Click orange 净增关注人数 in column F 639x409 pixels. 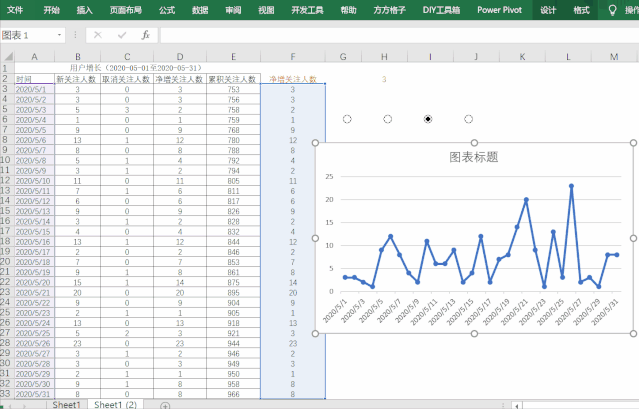(x=293, y=79)
